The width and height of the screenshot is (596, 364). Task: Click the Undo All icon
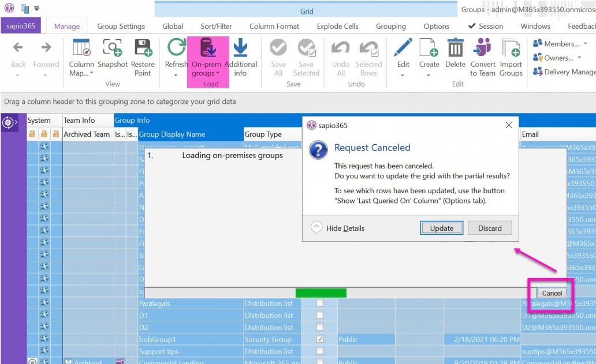tap(341, 47)
